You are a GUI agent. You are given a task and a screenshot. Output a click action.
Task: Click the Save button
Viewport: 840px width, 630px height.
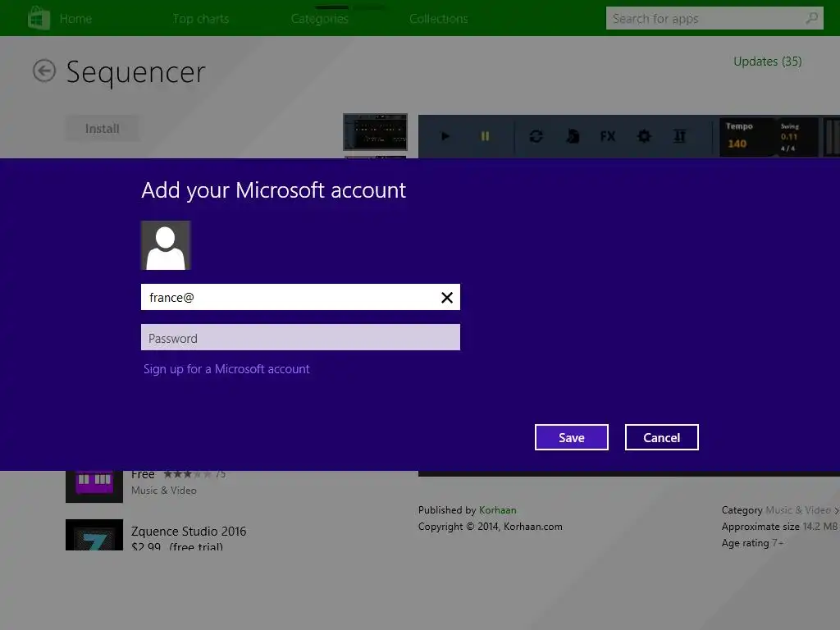click(572, 438)
